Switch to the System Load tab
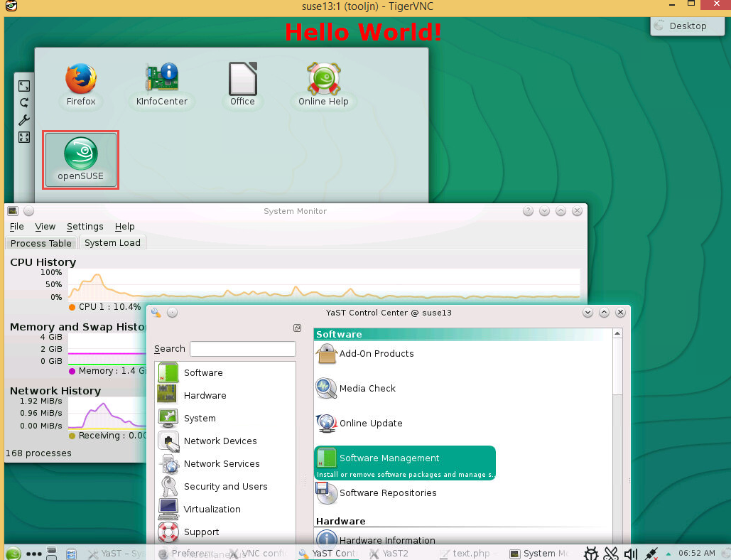Image resolution: width=731 pixels, height=560 pixels. (x=112, y=242)
